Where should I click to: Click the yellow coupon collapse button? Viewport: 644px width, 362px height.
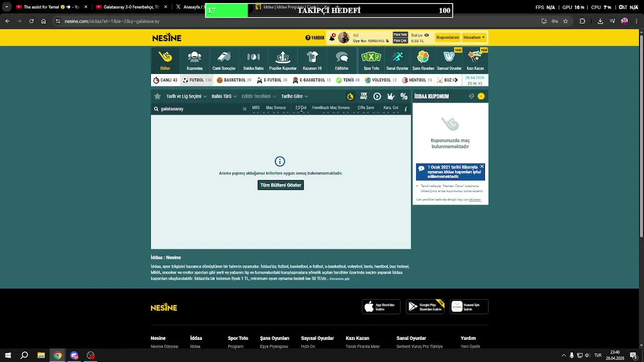point(481,96)
